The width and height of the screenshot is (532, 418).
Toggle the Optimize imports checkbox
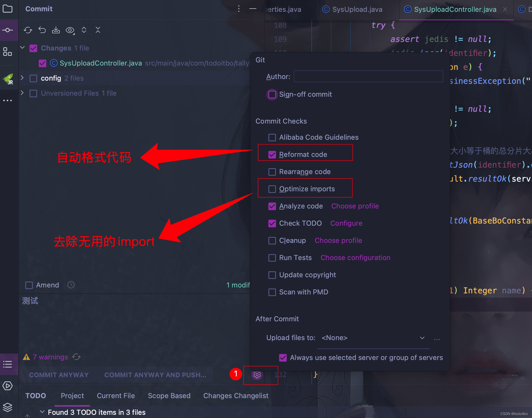[x=272, y=189]
